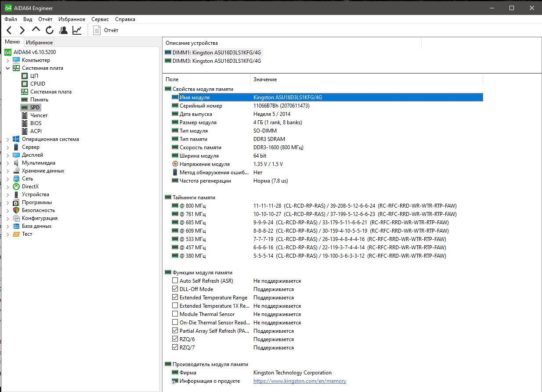Expand the Операционная система tree node
This screenshot has height=392, width=542.
click(x=8, y=139)
